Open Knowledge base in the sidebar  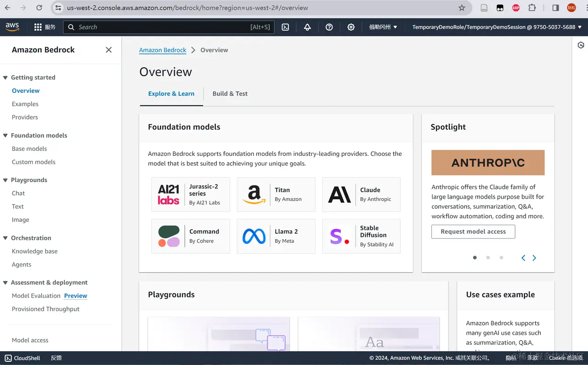35,251
